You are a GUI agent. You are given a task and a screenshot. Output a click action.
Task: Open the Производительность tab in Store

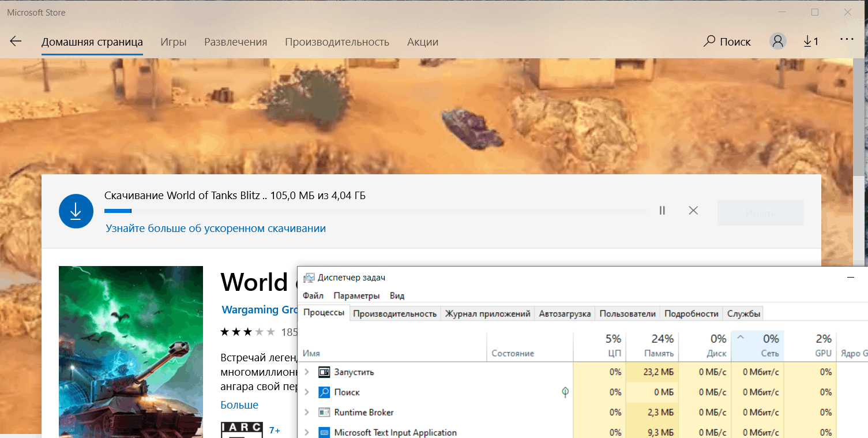tap(337, 42)
